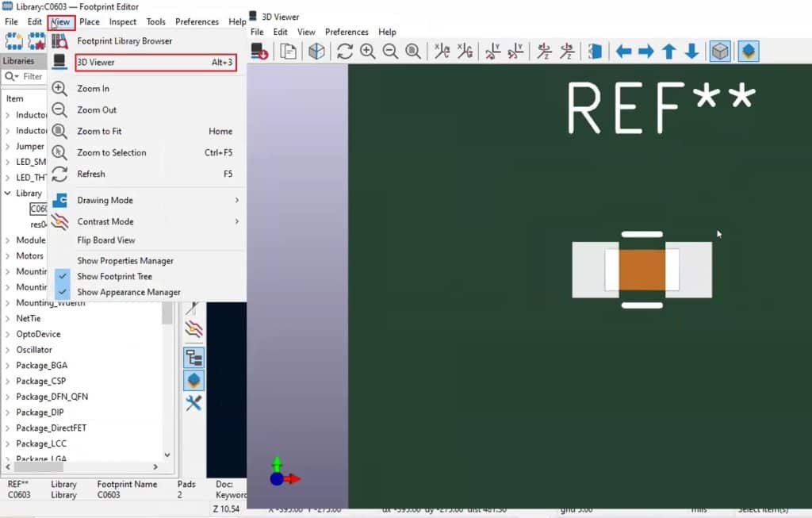Rotate the 3D view left
Viewport: 812px width, 518px height.
(x=542, y=51)
